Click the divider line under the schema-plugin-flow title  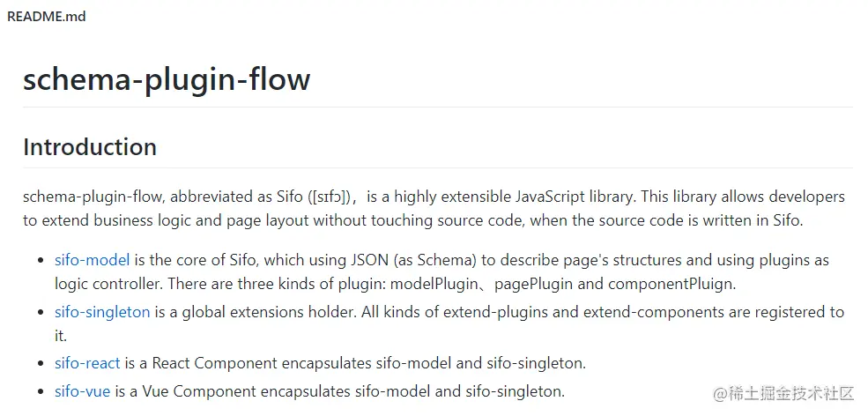[x=438, y=107]
